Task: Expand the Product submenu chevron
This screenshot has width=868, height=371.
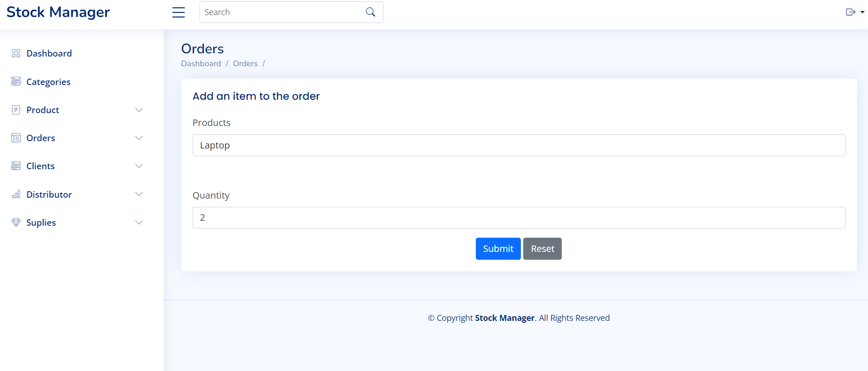Action: (139, 110)
